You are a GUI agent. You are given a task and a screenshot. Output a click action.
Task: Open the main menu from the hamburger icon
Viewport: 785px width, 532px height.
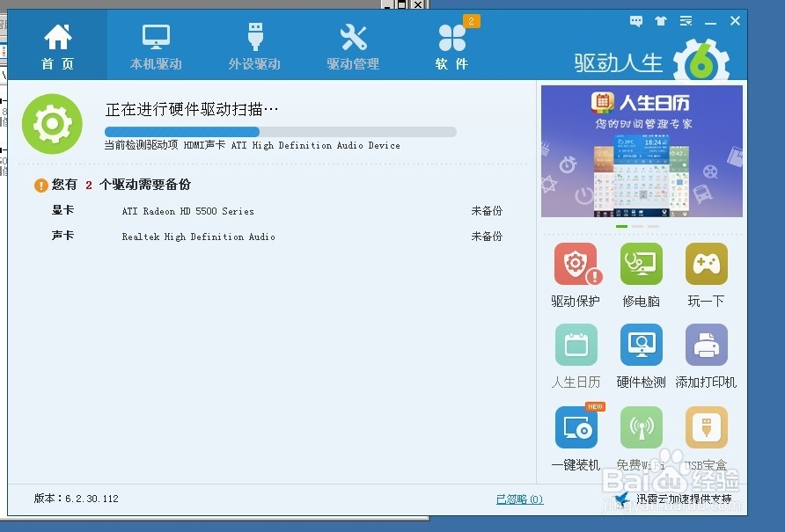coord(686,20)
